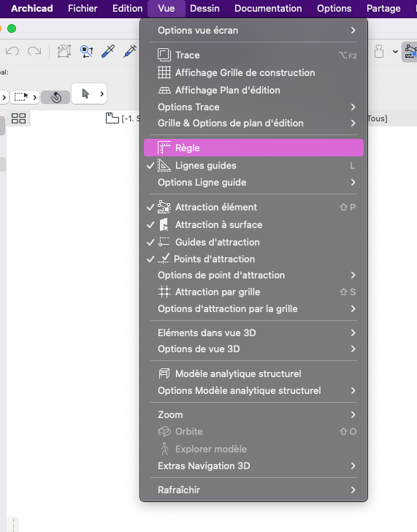Click the four-square tab overview button
Image resolution: width=417 pixels, height=532 pixels.
coord(19,118)
